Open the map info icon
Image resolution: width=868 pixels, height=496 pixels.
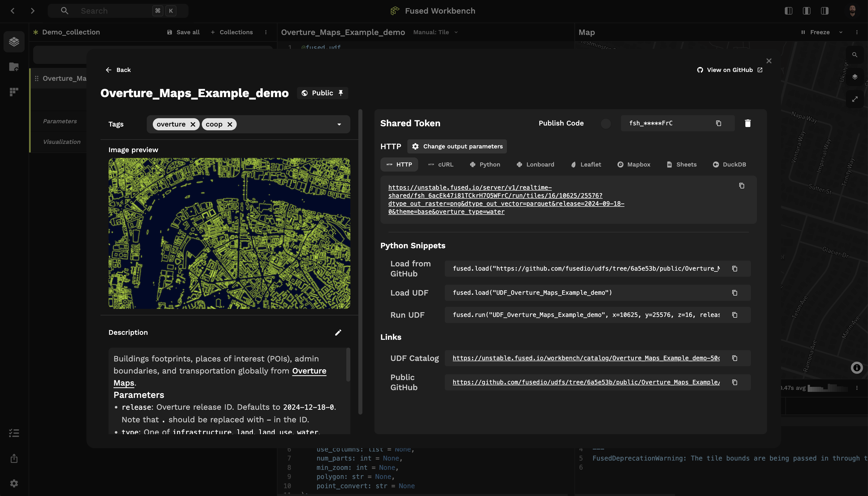coord(857,367)
